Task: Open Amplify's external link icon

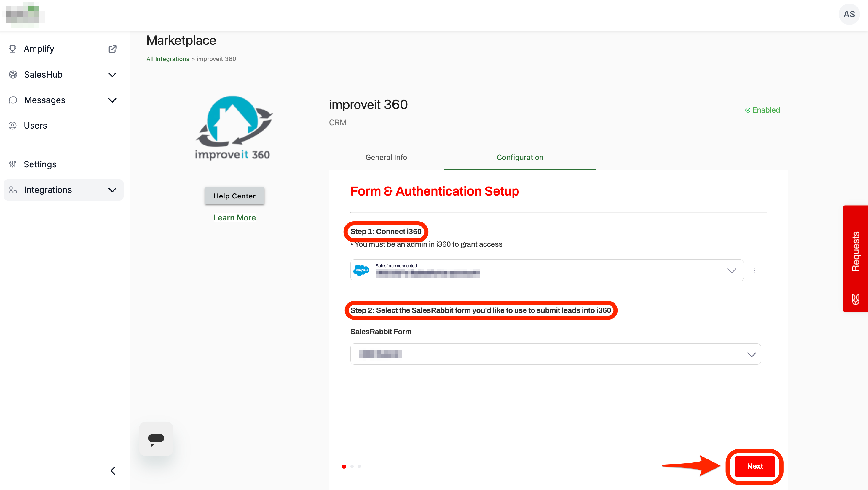Action: tap(113, 49)
